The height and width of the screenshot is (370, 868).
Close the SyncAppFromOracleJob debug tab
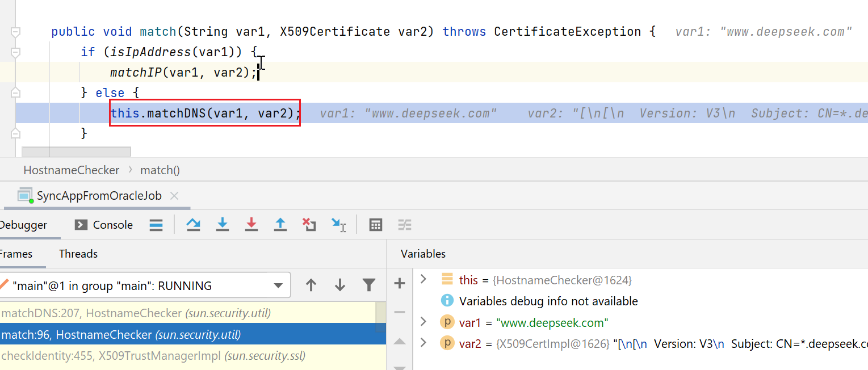tap(174, 196)
